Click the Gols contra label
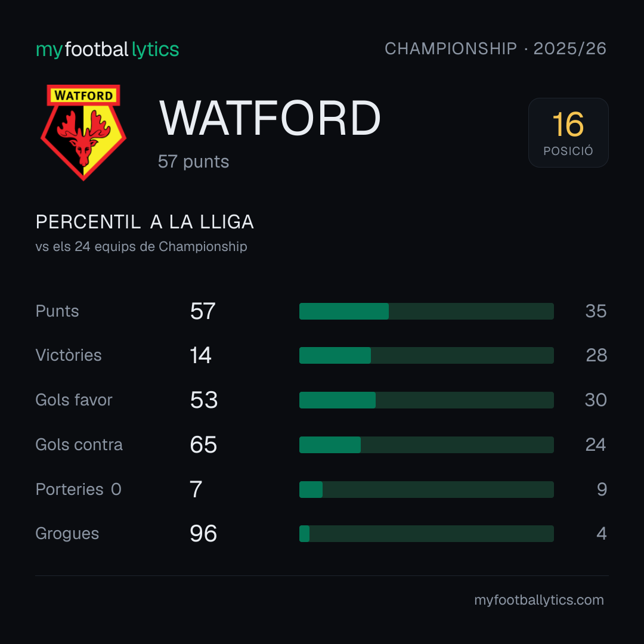644x644 pixels. (x=79, y=445)
